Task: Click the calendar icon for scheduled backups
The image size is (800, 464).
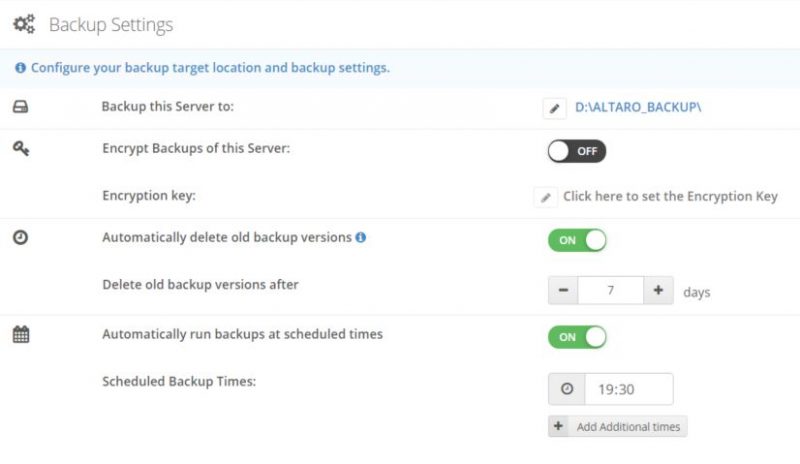Action: pos(20,335)
